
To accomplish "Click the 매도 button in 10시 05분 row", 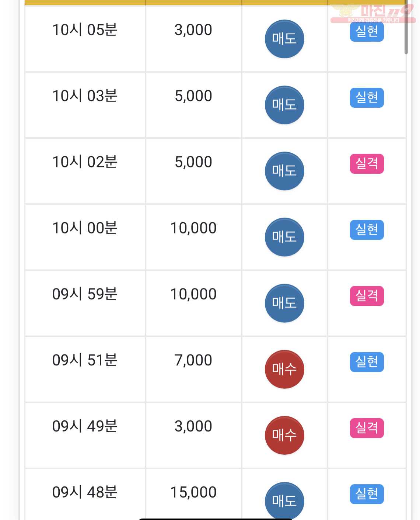I will point(284,39).
